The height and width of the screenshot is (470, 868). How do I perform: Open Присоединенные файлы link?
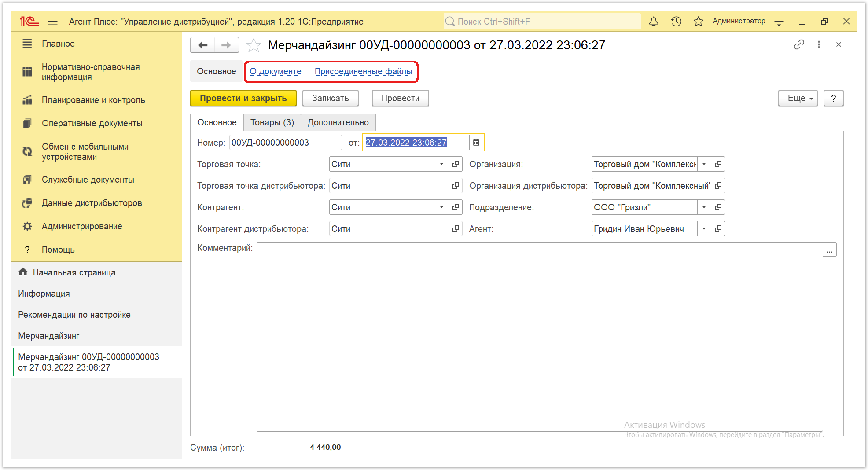pos(363,71)
